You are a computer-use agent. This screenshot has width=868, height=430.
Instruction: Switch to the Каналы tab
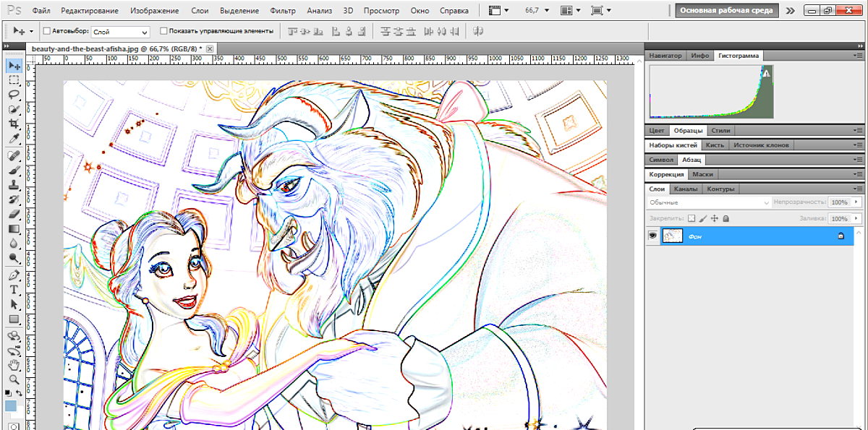684,189
